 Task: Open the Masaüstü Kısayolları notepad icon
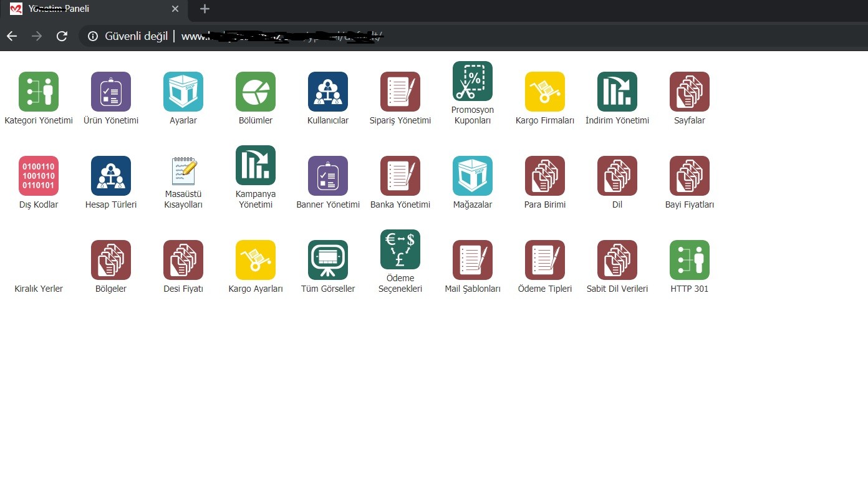tap(183, 171)
